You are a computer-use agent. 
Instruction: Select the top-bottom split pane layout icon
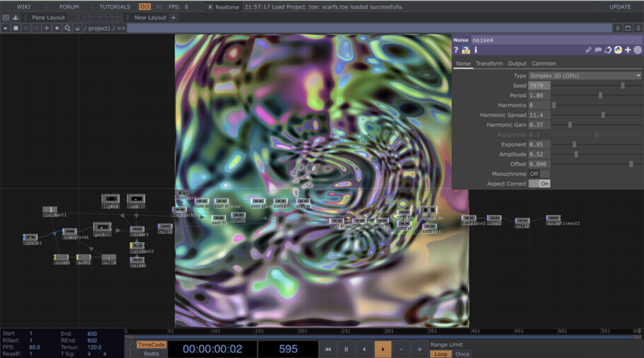[95, 17]
